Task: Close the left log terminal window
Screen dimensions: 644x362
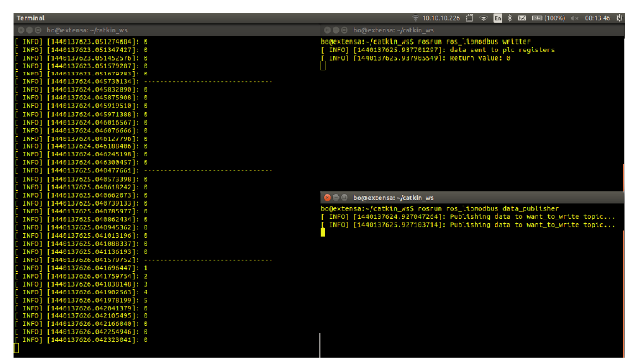Action: pyautogui.click(x=21, y=30)
